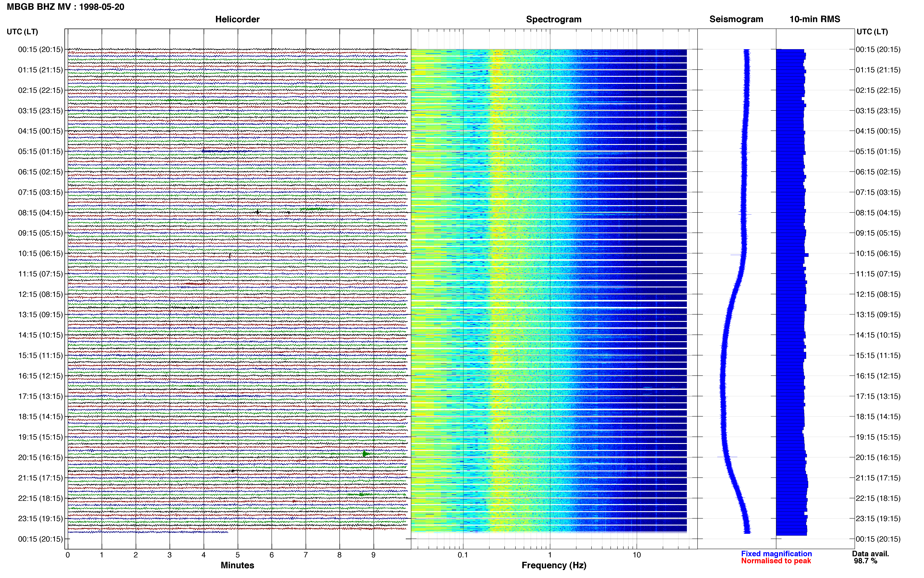Click helicorder minutes tick '5'
Image resolution: width=924 pixels, height=578 pixels.
pos(238,555)
